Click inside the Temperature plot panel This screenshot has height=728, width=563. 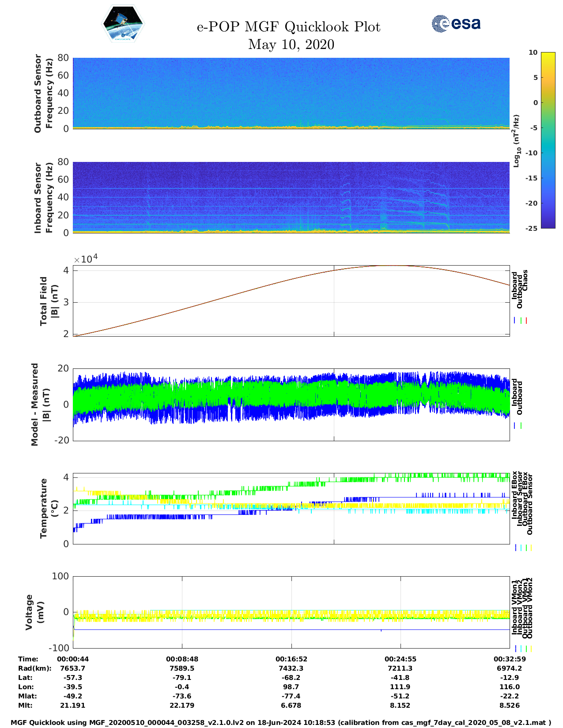291,508
